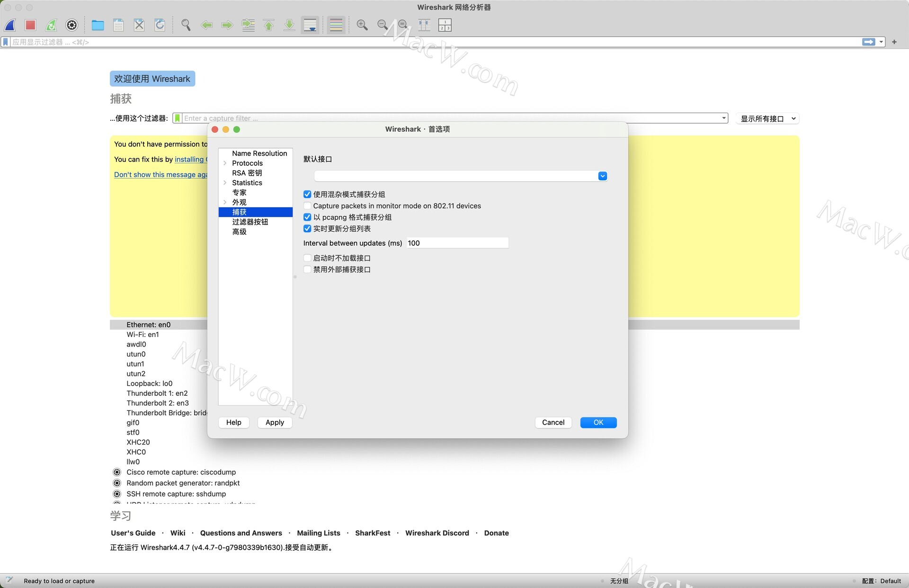Screen dimensions: 909x588
Task: Check 启动时不加载接口 option
Action: pyautogui.click(x=307, y=258)
